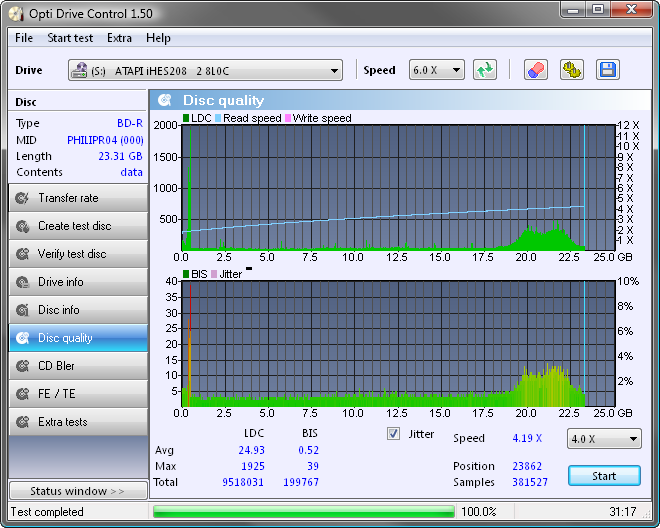The height and width of the screenshot is (528, 660).
Task: Click the FE / TE disc icon
Action: click(x=22, y=394)
